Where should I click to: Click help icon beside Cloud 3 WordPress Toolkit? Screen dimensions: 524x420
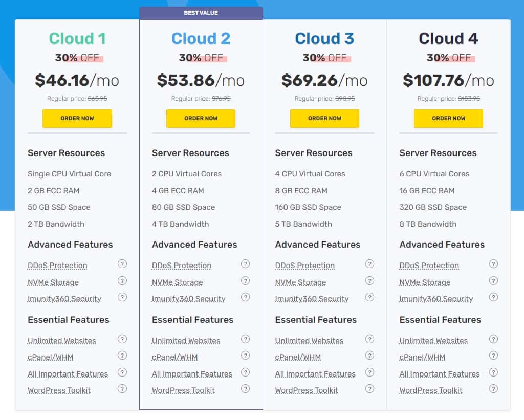click(x=369, y=389)
